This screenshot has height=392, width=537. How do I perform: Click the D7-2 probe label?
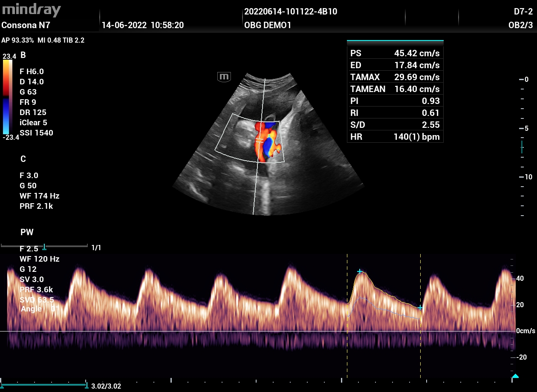click(x=523, y=12)
